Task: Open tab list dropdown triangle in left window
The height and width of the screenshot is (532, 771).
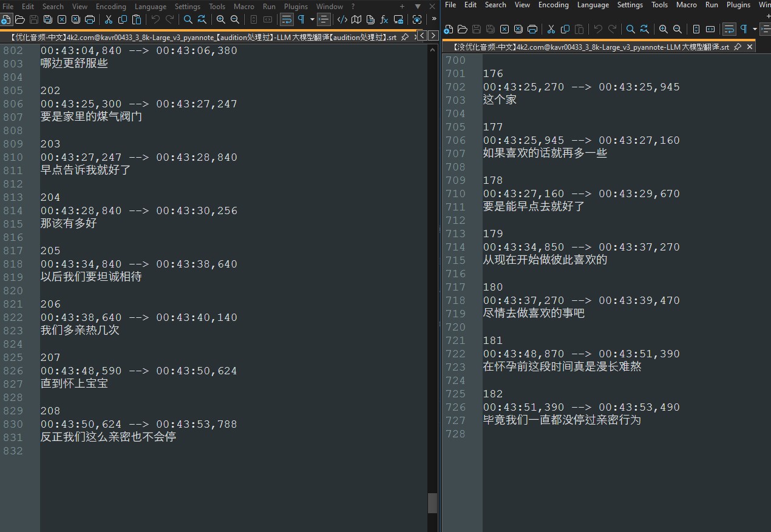Action: pyautogui.click(x=418, y=7)
